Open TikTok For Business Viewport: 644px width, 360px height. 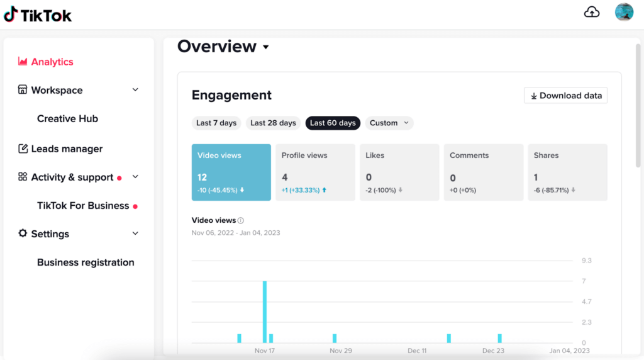(x=83, y=205)
